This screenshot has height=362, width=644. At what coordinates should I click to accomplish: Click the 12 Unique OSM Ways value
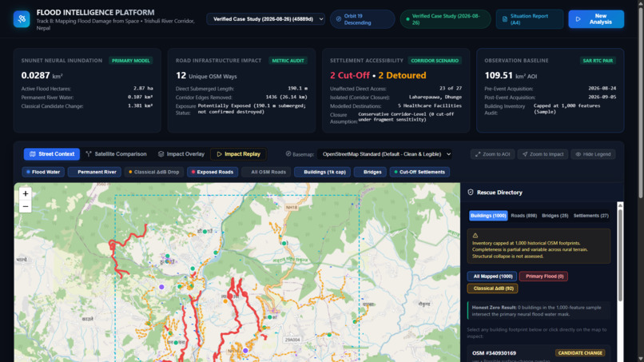tap(206, 76)
